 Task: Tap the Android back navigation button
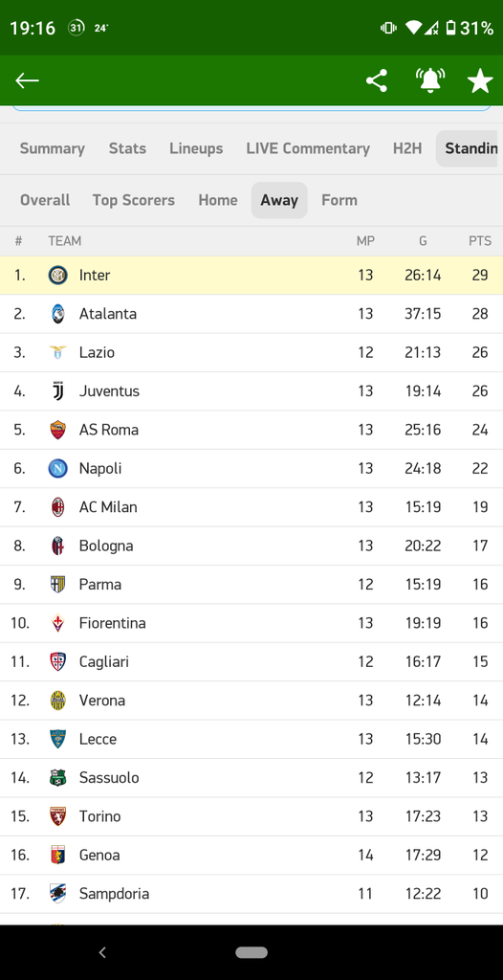(102, 952)
